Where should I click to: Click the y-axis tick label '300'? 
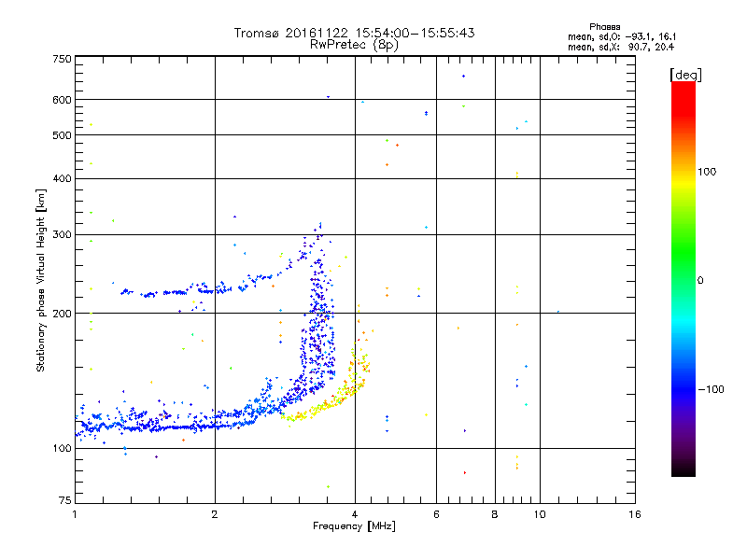pyautogui.click(x=62, y=235)
